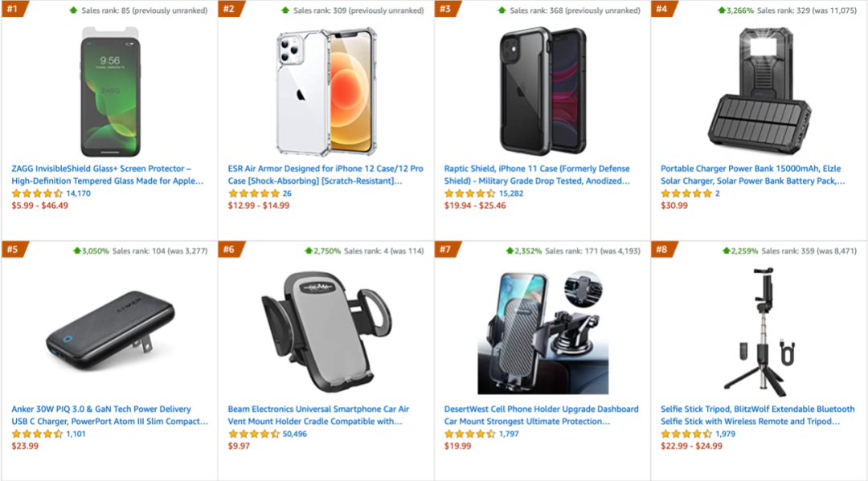Click the 14,170 reviews count for ZAGG
Viewport: 868px width, 481px height.
pos(78,194)
